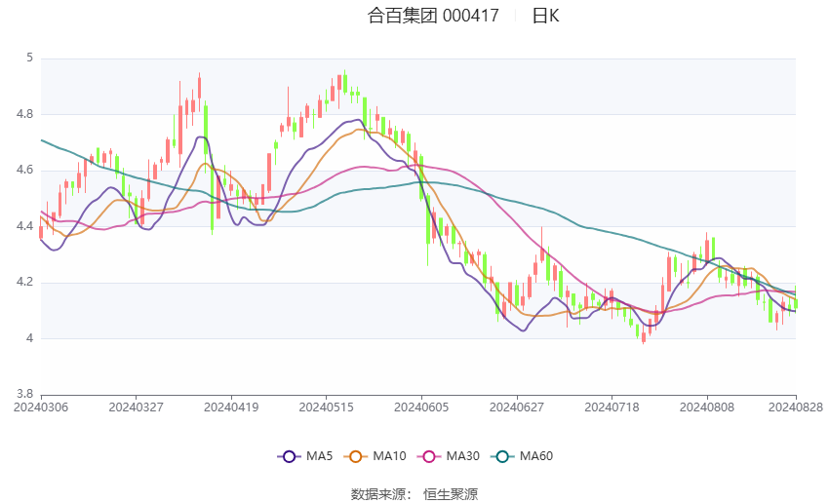Click the data source text 恒生聚源
829x504 pixels.
click(451, 494)
